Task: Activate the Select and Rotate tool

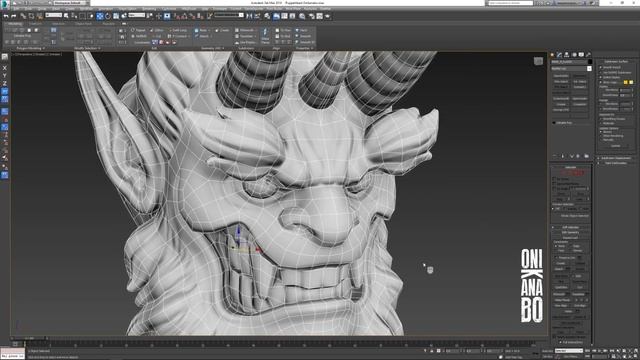Action: point(108,16)
